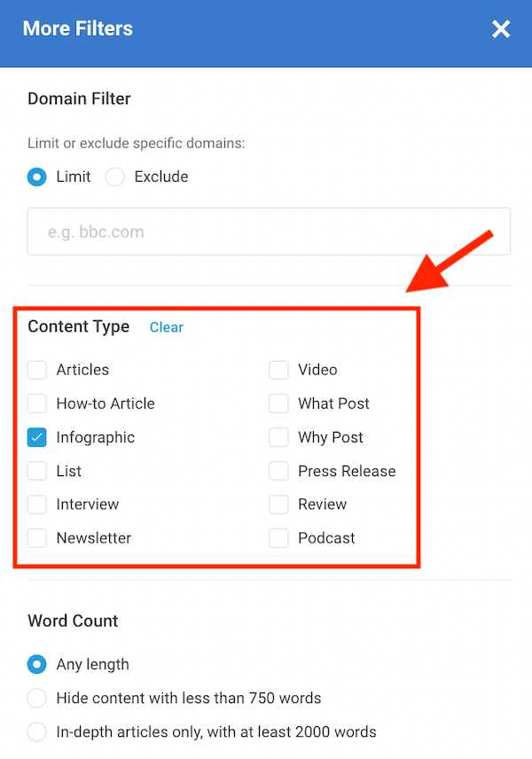Check the Why Post checkbox
The height and width of the screenshot is (759, 532).
pyautogui.click(x=279, y=437)
